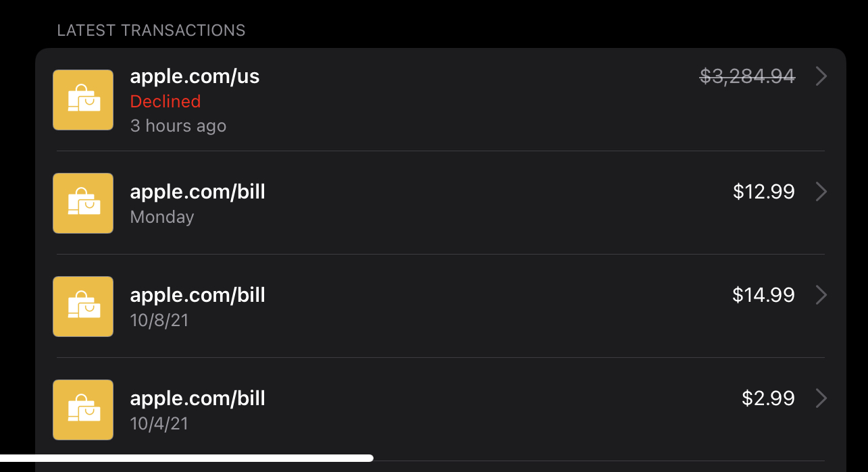Screen dimensions: 868x472
Task: Open the apple.com/bill title dated 10/4/21
Action: tap(197, 398)
